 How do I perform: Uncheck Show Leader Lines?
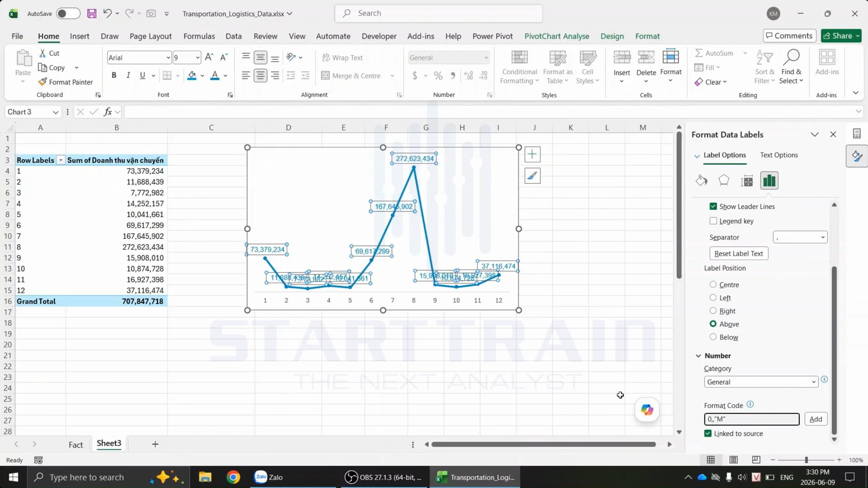coord(713,206)
